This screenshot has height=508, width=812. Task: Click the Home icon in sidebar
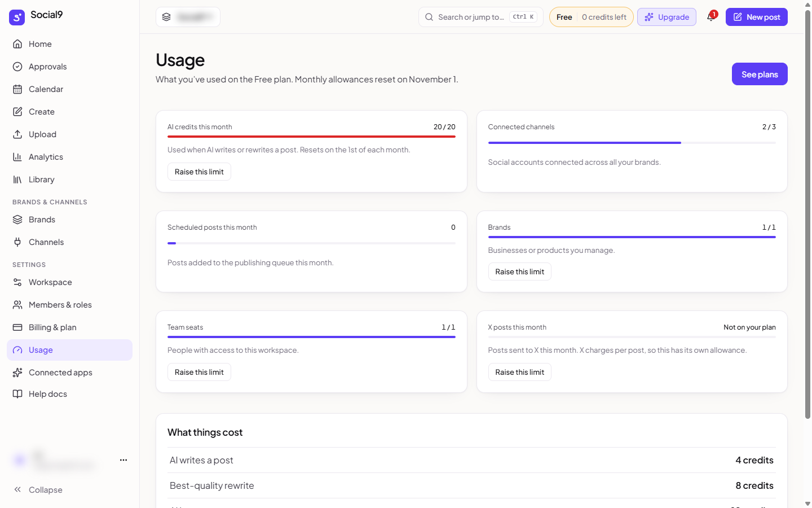coord(17,44)
